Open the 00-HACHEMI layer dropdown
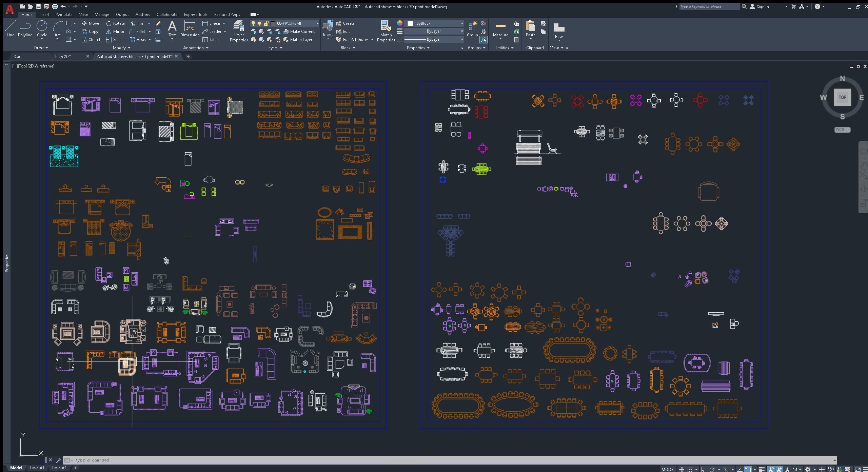The height and width of the screenshot is (472, 868). [x=317, y=23]
